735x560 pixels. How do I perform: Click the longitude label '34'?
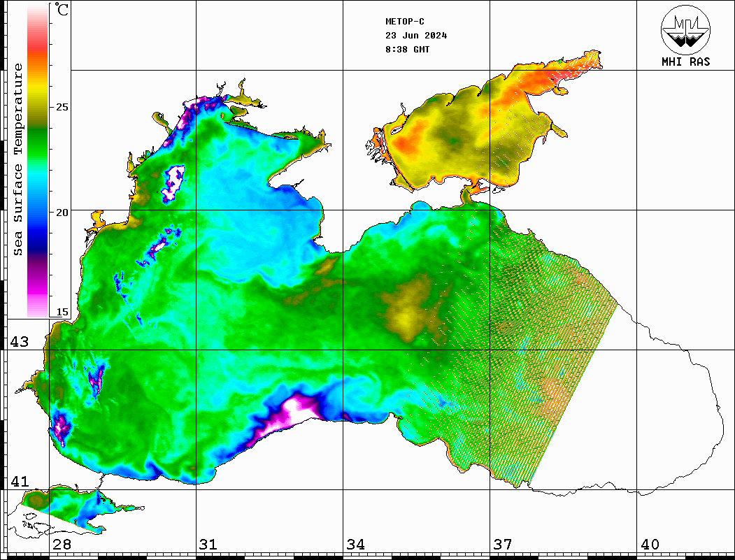(355, 545)
